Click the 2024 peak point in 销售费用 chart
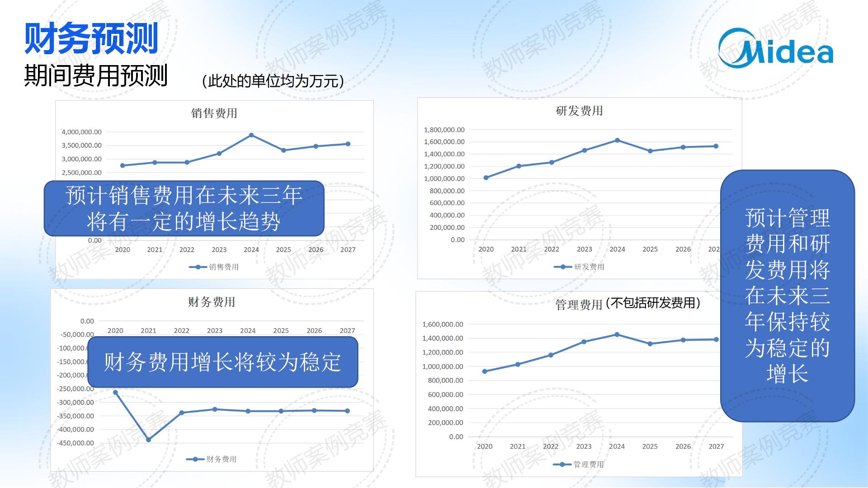The height and width of the screenshot is (488, 868). click(251, 135)
